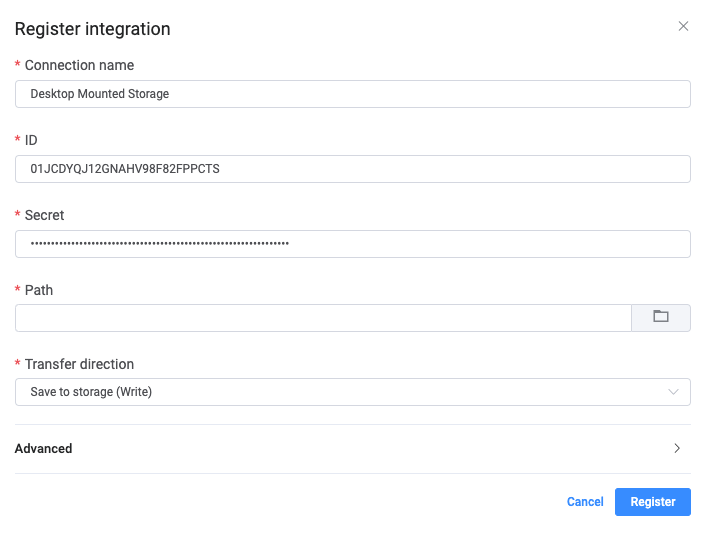Close the Register integration dialog
This screenshot has width=706, height=547.
[x=683, y=27]
